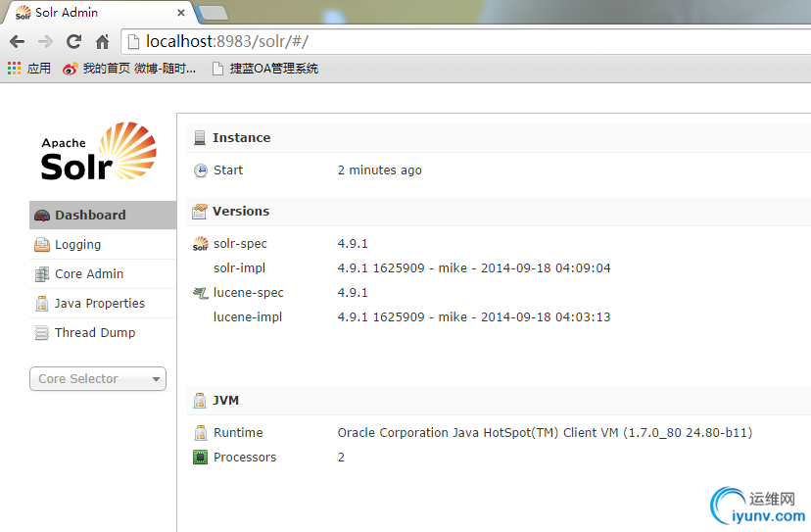Select the Solr Admin browser tab
The height and width of the screenshot is (532, 811).
coord(98,13)
